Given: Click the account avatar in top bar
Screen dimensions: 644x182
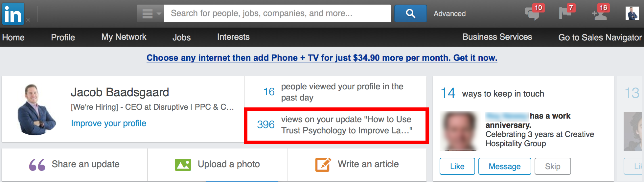Looking at the screenshot, I should click(x=632, y=13).
